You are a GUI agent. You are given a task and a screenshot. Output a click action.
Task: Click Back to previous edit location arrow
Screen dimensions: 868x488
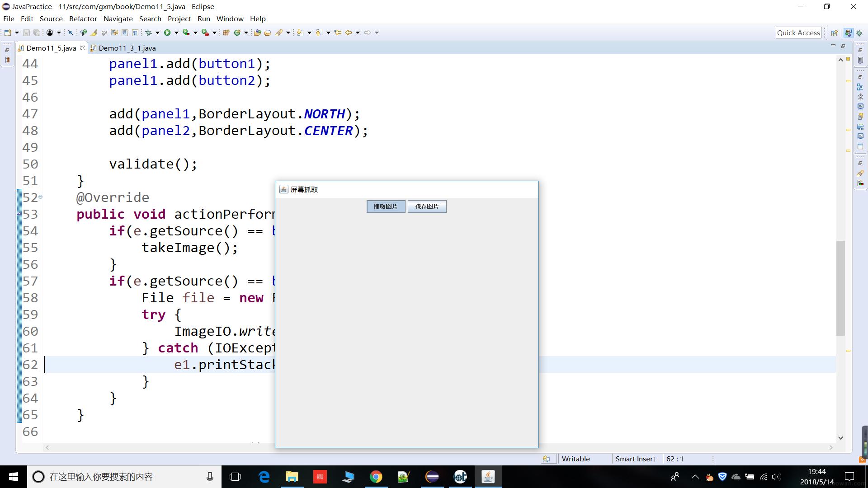(348, 33)
